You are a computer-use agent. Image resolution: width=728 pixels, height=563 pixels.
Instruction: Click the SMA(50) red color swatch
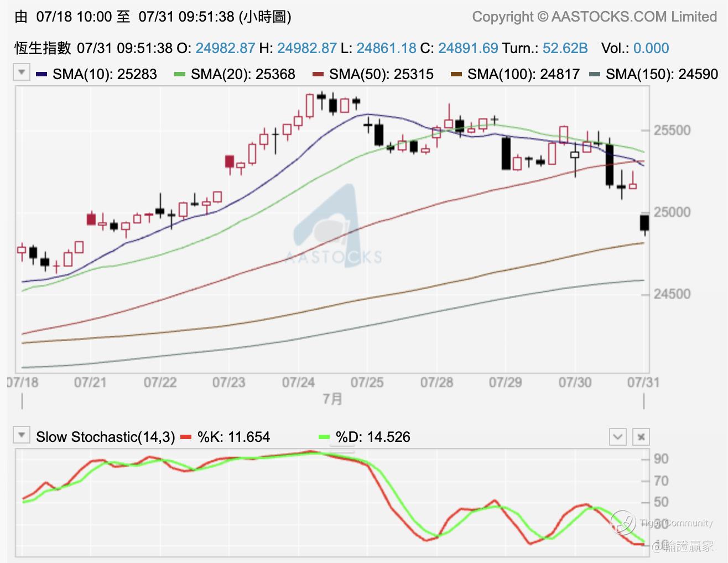[318, 74]
